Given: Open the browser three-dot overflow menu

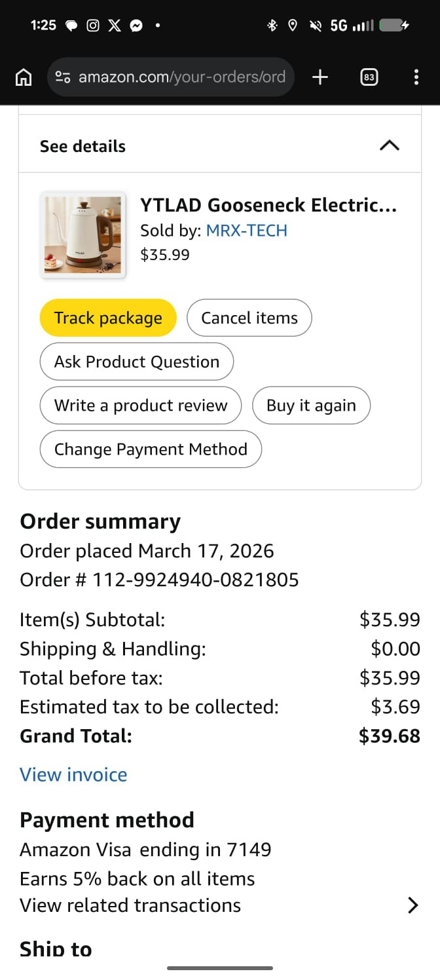Looking at the screenshot, I should [416, 77].
